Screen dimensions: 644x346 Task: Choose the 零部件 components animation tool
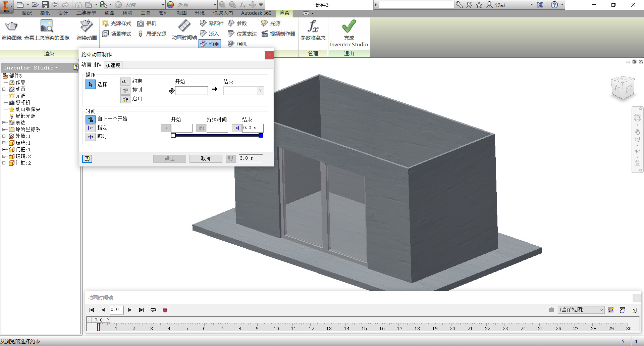(212, 23)
